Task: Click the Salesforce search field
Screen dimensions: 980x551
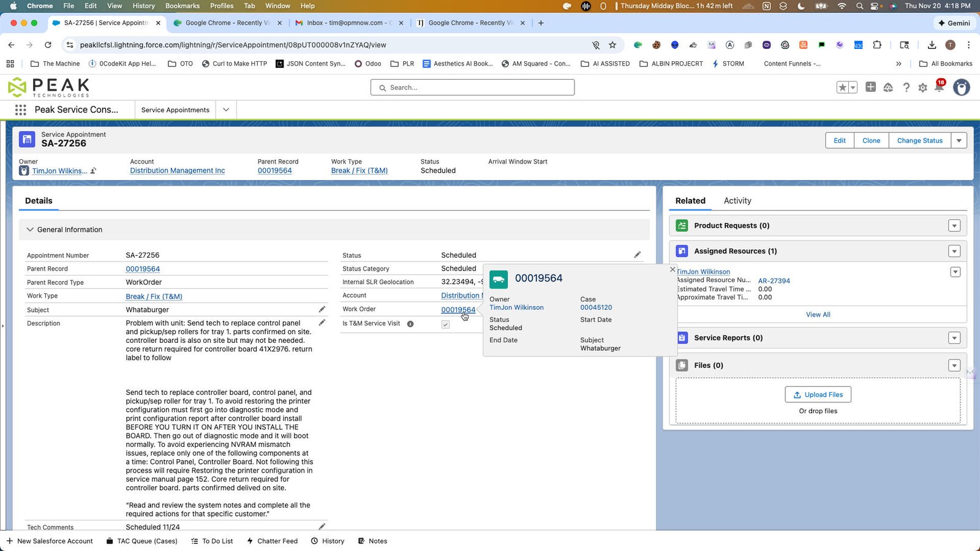Action: pos(472,88)
